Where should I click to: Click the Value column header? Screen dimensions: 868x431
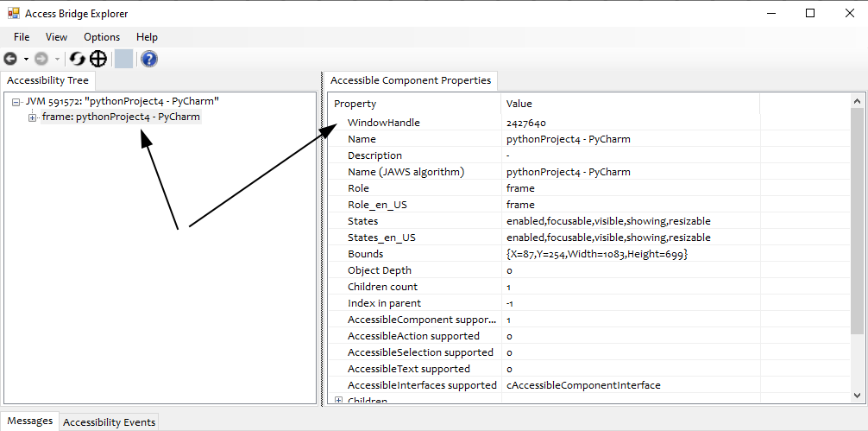point(631,104)
